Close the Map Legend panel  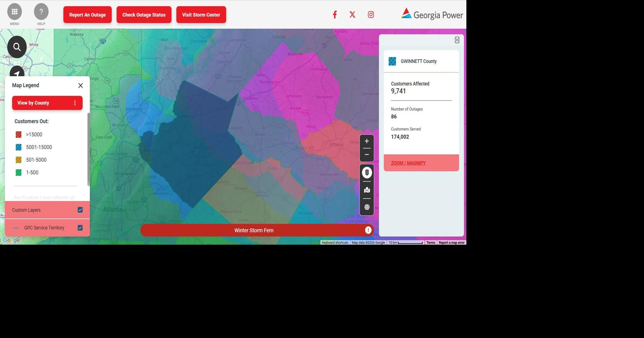click(x=80, y=86)
